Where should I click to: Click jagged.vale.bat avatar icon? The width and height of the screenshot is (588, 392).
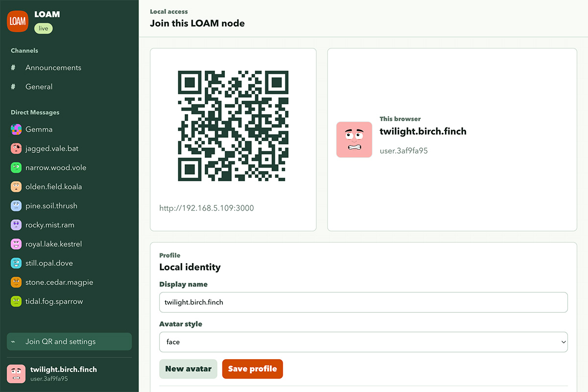coord(16,148)
